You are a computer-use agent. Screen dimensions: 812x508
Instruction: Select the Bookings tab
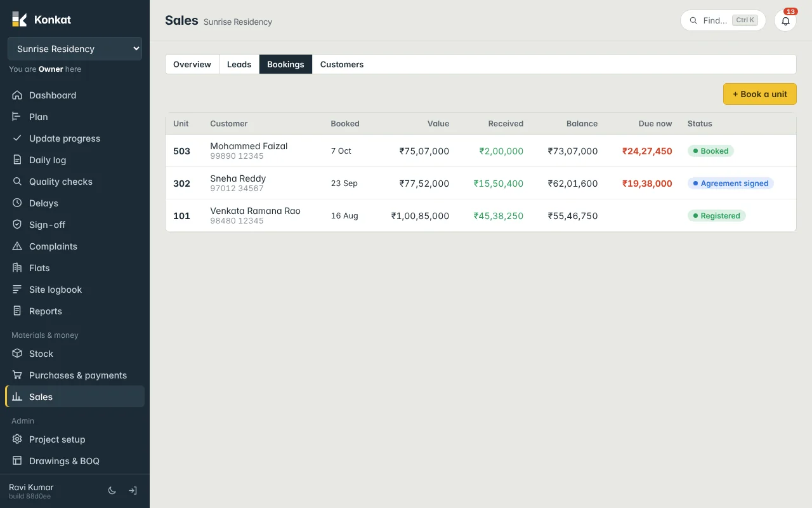tap(285, 64)
